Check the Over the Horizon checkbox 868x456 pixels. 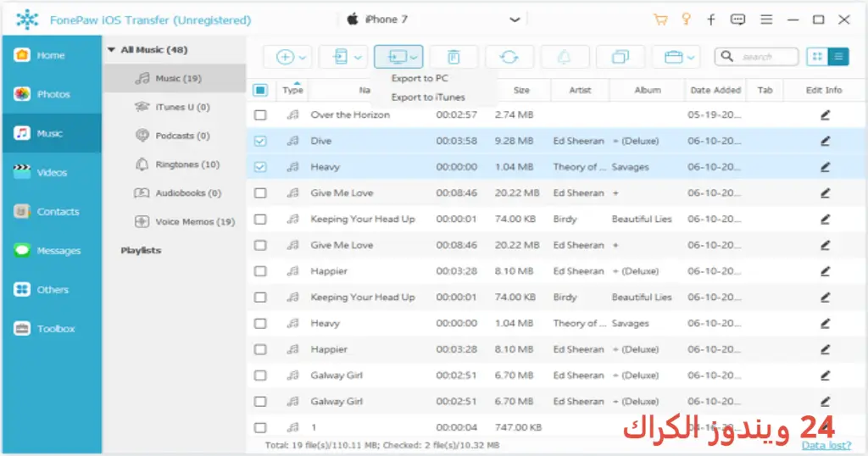pos(260,115)
